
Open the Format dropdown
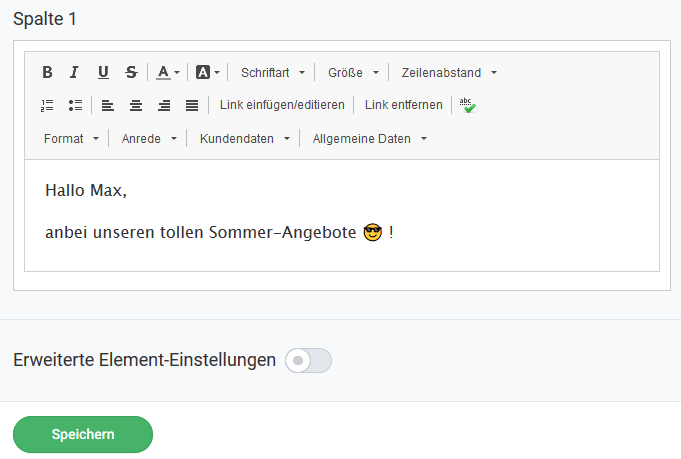(71, 139)
